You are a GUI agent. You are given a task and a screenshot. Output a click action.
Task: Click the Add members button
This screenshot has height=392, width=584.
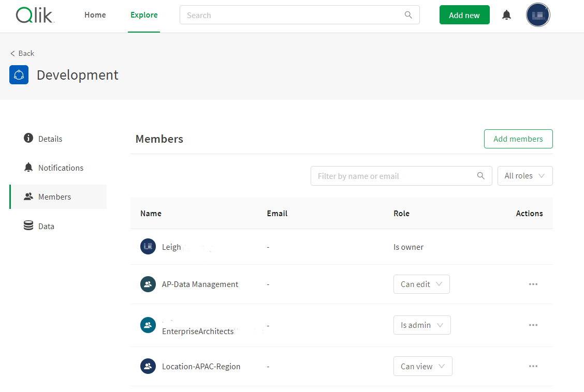coord(518,139)
